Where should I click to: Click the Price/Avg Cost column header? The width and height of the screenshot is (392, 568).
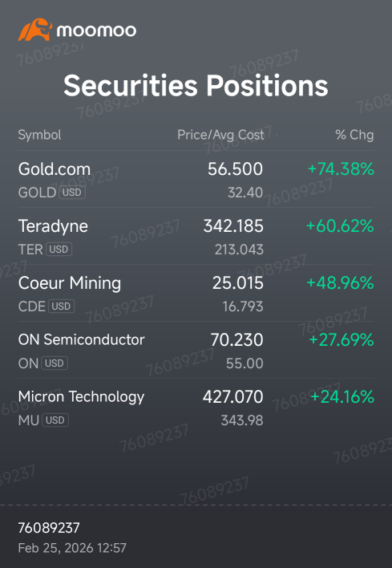click(x=220, y=135)
